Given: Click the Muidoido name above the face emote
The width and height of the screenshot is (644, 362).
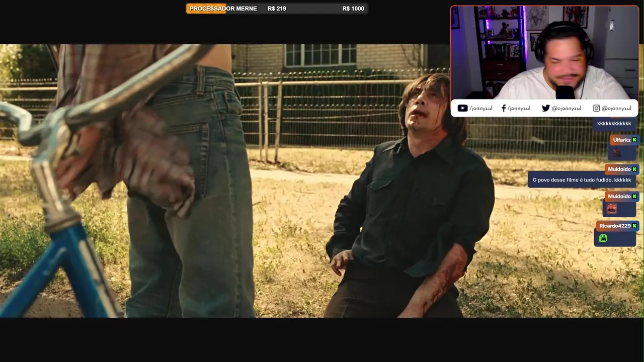Looking at the screenshot, I should click(619, 196).
